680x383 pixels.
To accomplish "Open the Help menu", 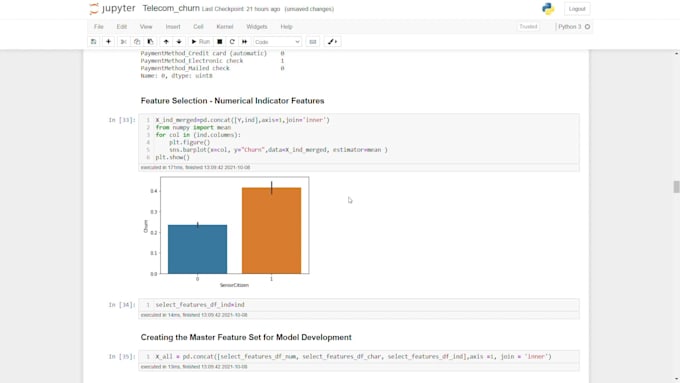I will pos(286,27).
